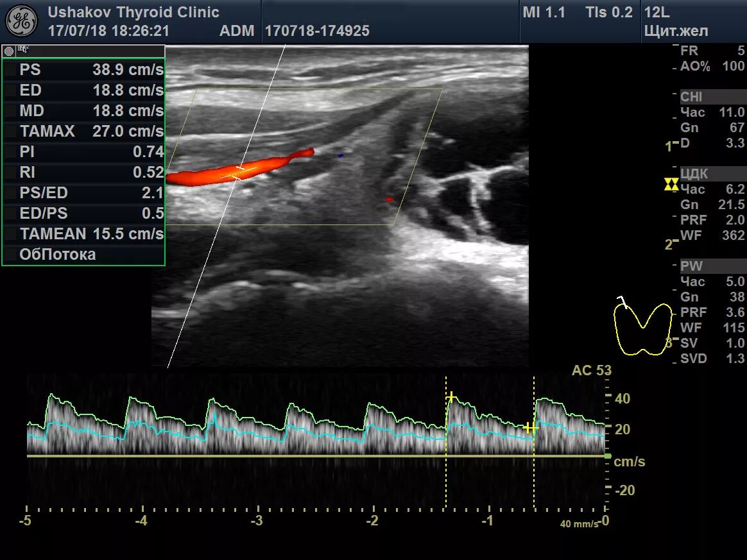The image size is (747, 560).
Task: Click the -20 label on the velocity scale
Action: (624, 490)
